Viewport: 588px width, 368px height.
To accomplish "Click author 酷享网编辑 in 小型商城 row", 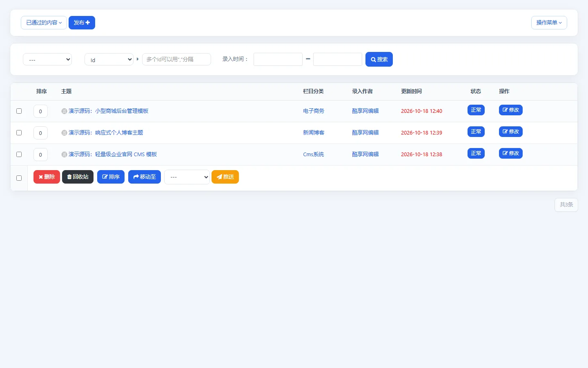I will 365,111.
